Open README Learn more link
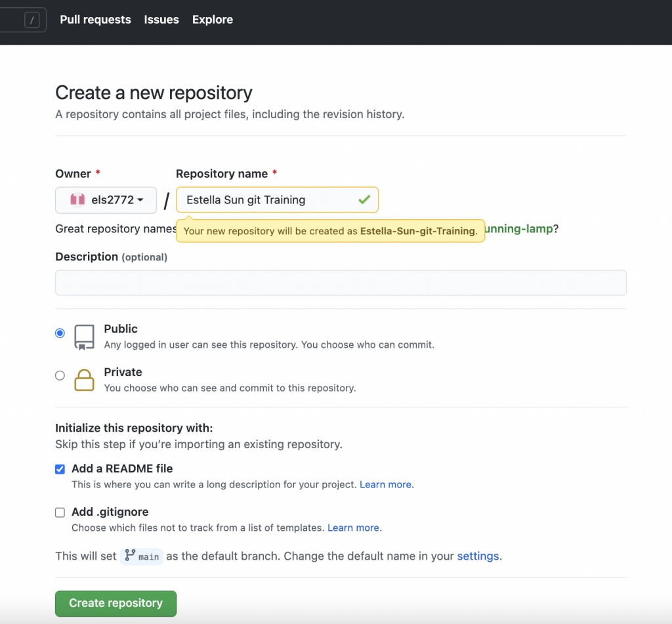This screenshot has width=672, height=624. (x=387, y=484)
